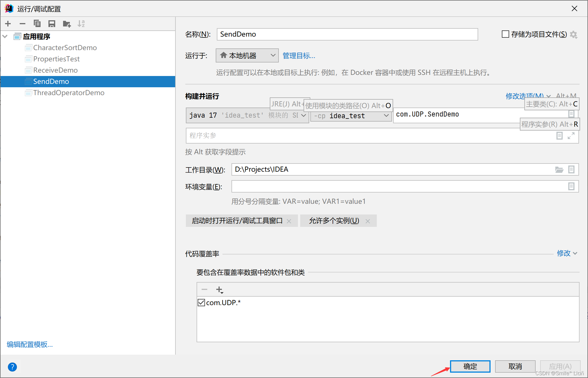Click the add package or class plus icon
Screen dimensions: 588x378
pyautogui.click(x=219, y=289)
